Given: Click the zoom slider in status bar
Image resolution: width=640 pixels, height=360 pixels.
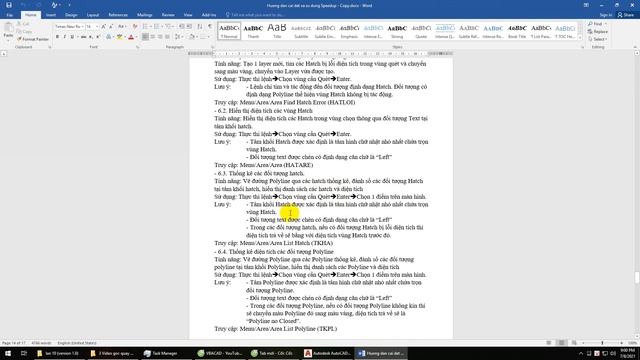Looking at the screenshot, I should pyautogui.click(x=602, y=343).
